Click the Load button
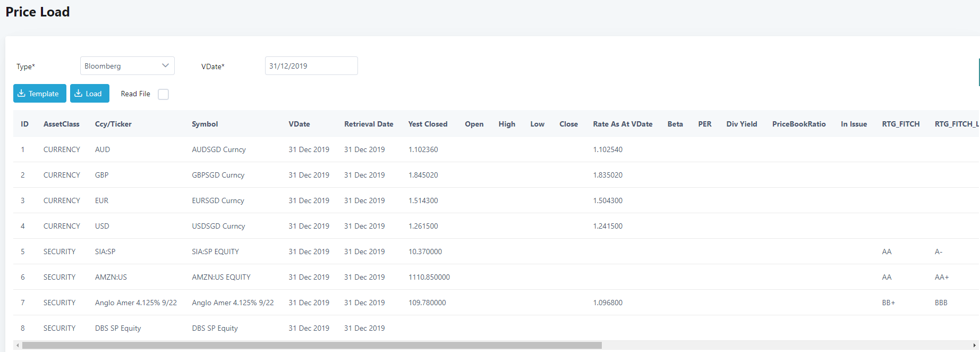Screen dimensions: 980x352 pyautogui.click(x=89, y=94)
